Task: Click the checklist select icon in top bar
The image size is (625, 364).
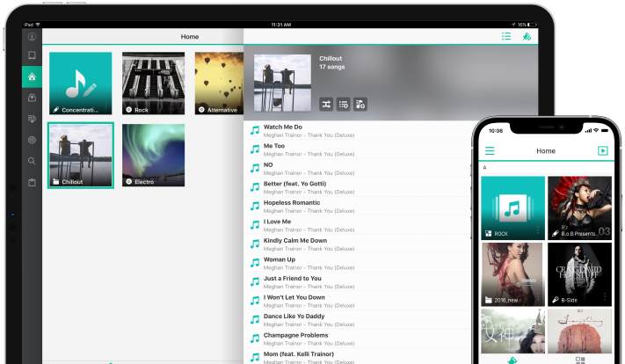Action: [x=506, y=37]
